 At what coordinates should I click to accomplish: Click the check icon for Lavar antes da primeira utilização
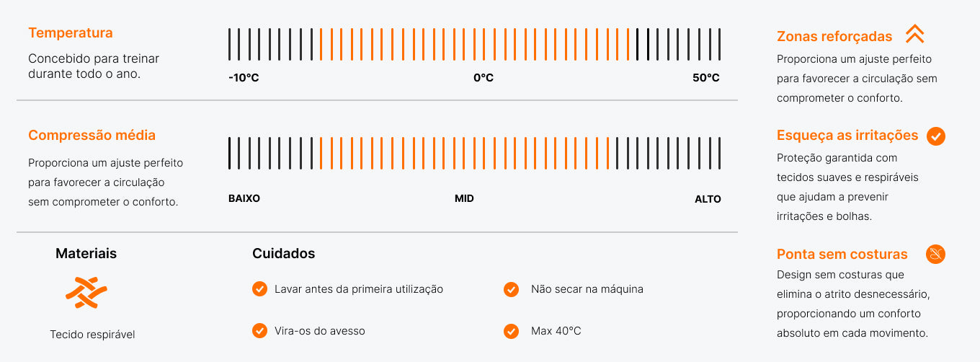point(259,289)
